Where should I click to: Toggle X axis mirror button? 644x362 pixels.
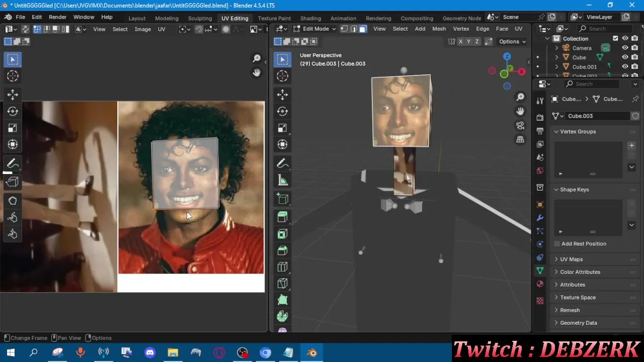pos(460,42)
